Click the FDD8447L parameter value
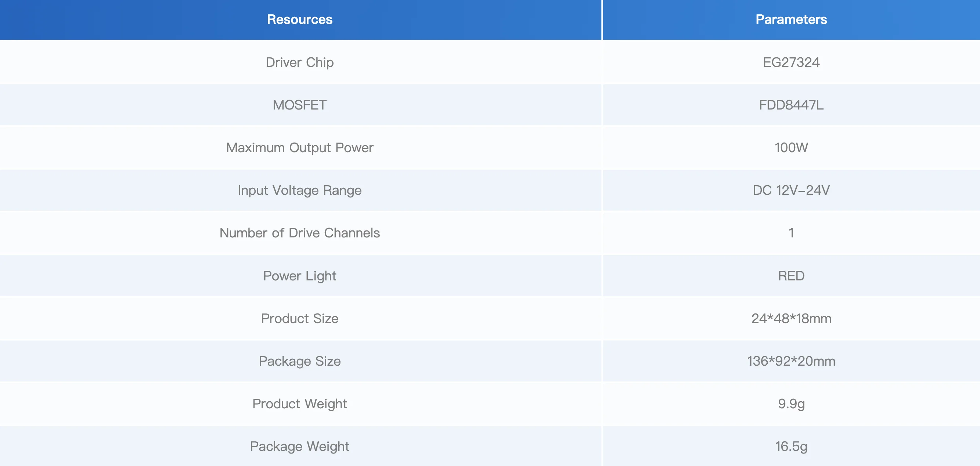Viewport: 980px width, 466px height. tap(791, 105)
